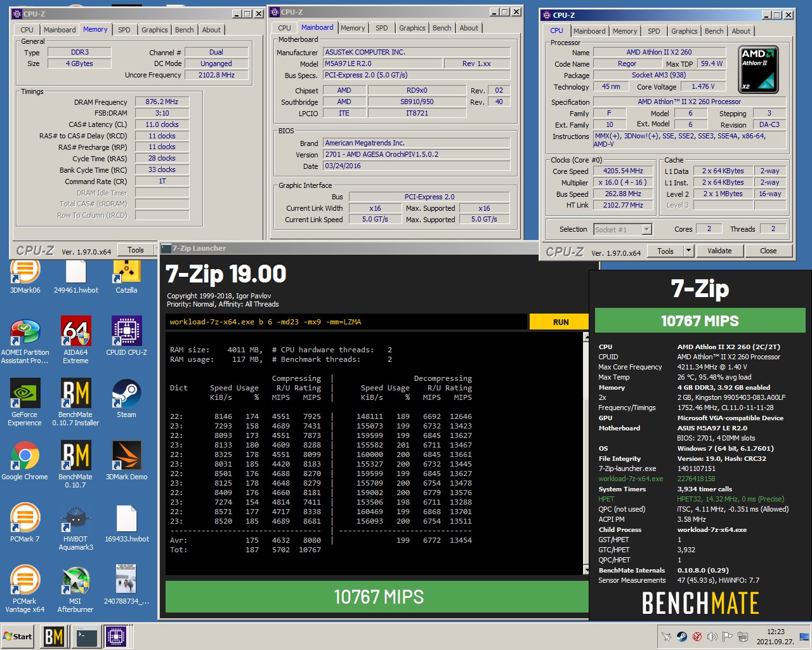
Task: Click the BenchMate taskbar icon
Action: tap(54, 636)
